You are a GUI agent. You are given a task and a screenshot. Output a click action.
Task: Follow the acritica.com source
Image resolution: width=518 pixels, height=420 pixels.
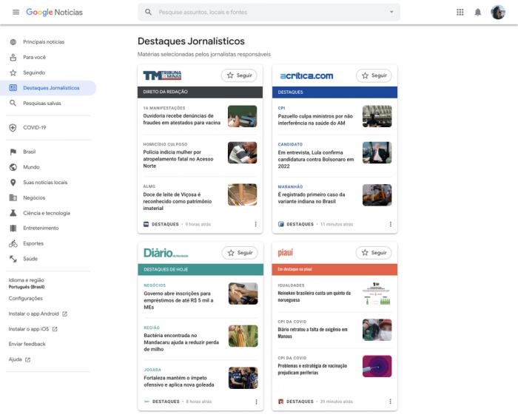point(374,75)
